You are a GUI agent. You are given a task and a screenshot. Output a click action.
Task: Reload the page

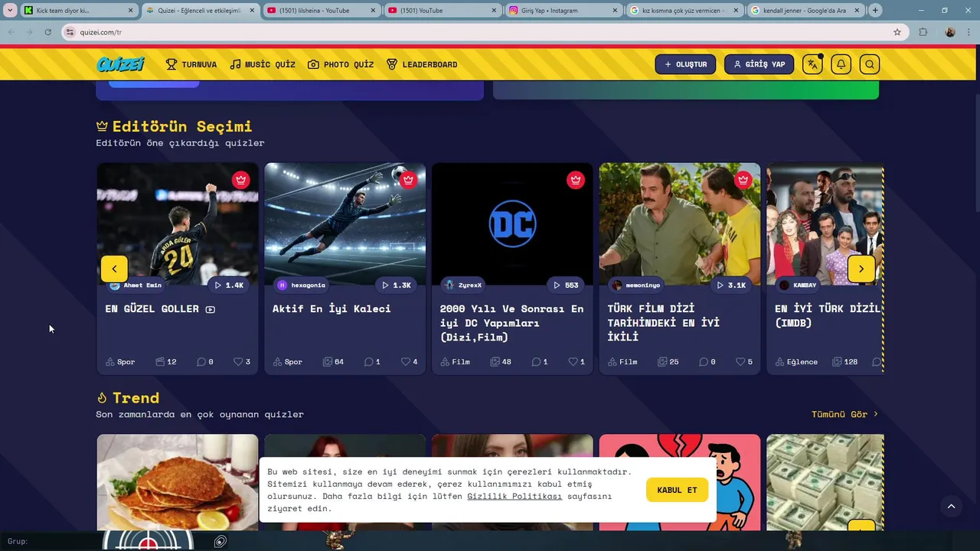[x=47, y=32]
